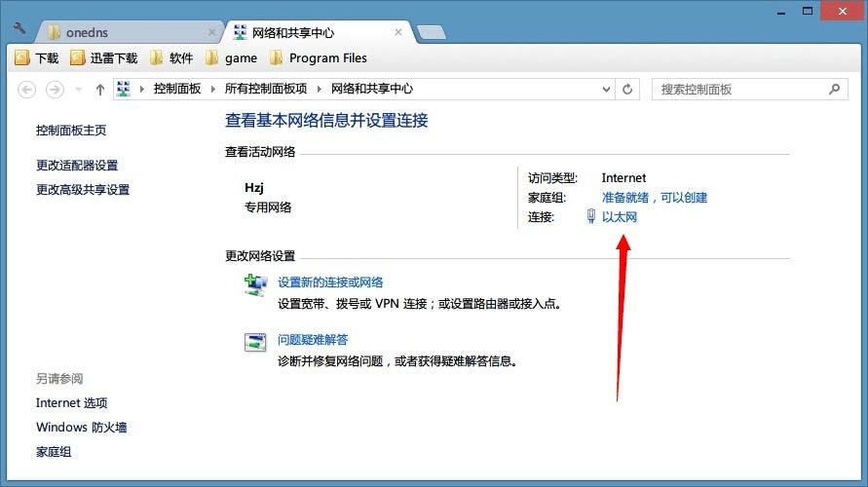Open 设置新的连接或网络 link
This screenshot has width=868, height=487.
tap(330, 282)
